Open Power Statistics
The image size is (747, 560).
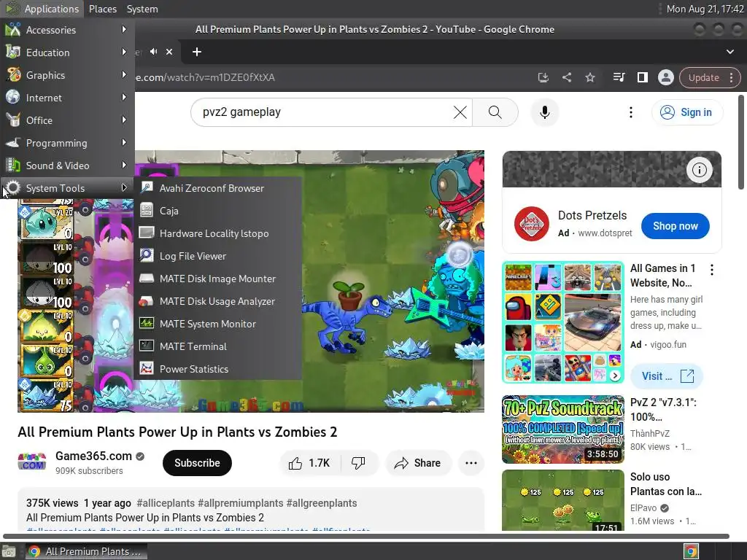tap(217, 369)
